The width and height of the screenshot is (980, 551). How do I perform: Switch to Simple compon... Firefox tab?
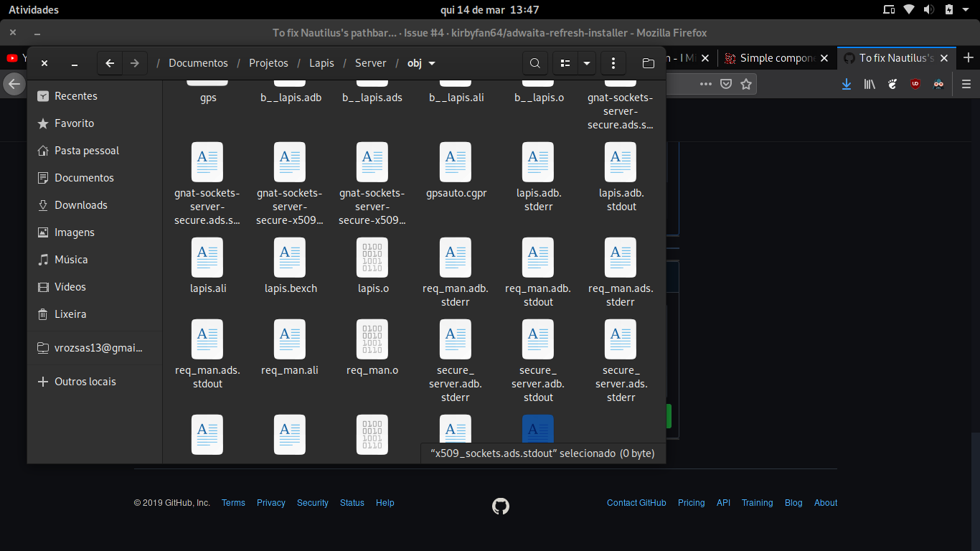point(777,58)
